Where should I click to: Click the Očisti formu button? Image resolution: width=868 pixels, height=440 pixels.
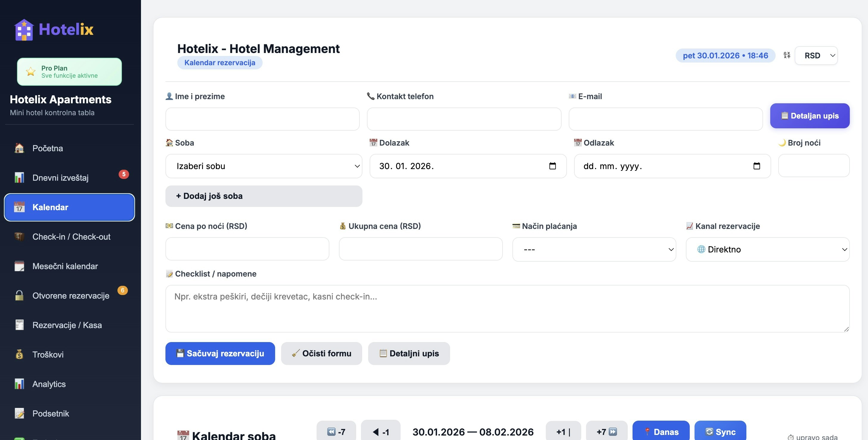[321, 353]
